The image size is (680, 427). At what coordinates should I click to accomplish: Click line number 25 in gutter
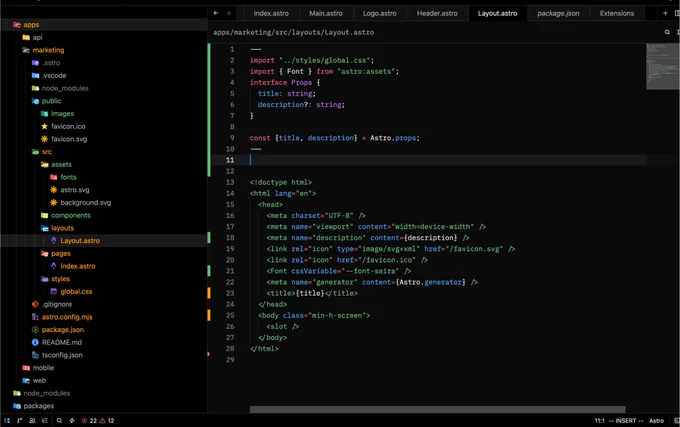click(x=230, y=315)
